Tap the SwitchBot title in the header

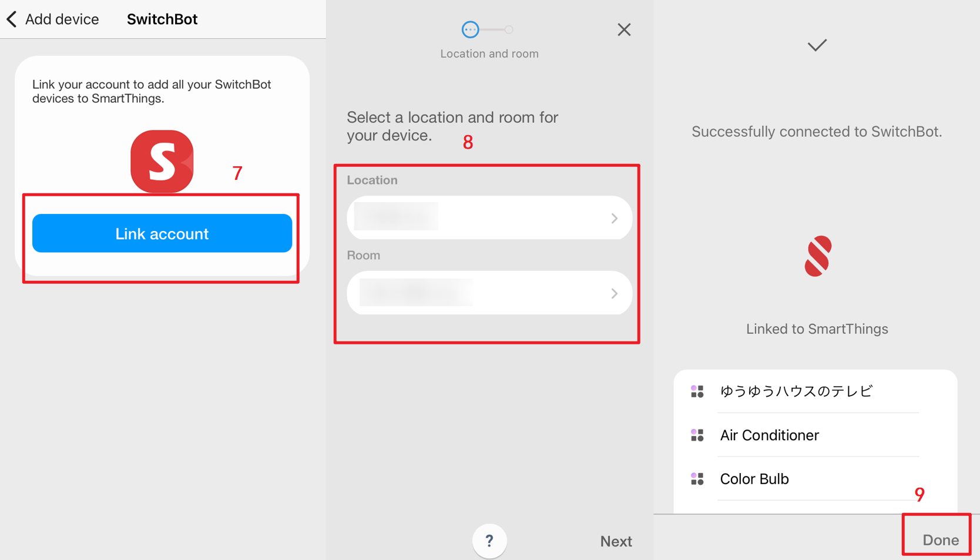click(162, 18)
